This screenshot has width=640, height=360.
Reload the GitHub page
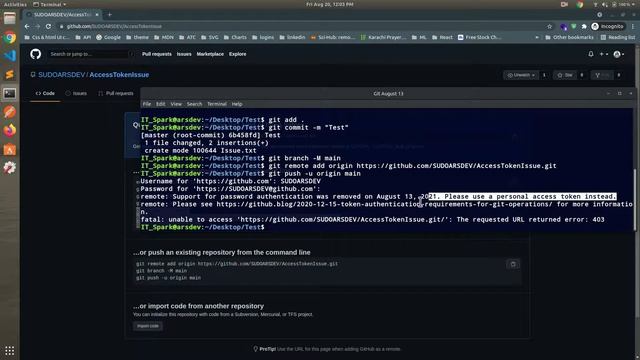pyautogui.click(x=48, y=26)
